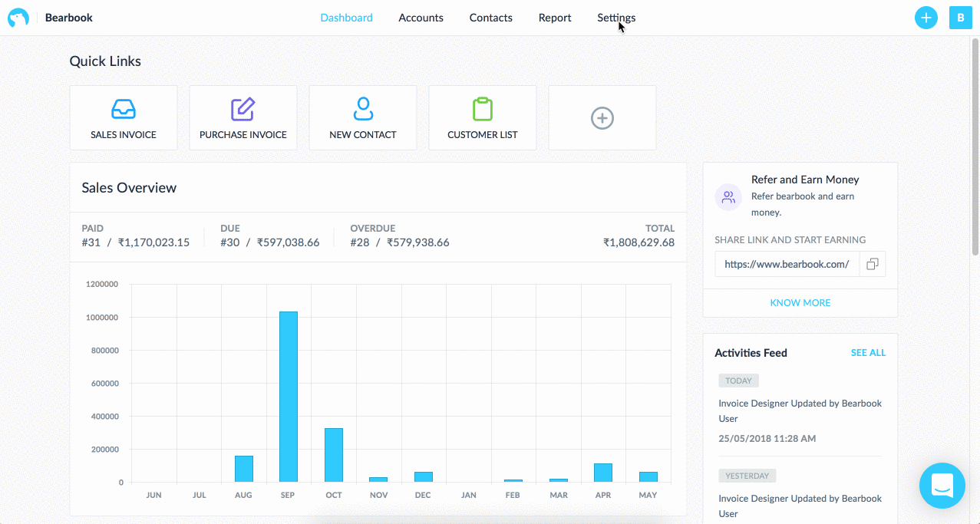Open the Settings menu
Viewport: 980px width, 524px height.
click(x=616, y=18)
